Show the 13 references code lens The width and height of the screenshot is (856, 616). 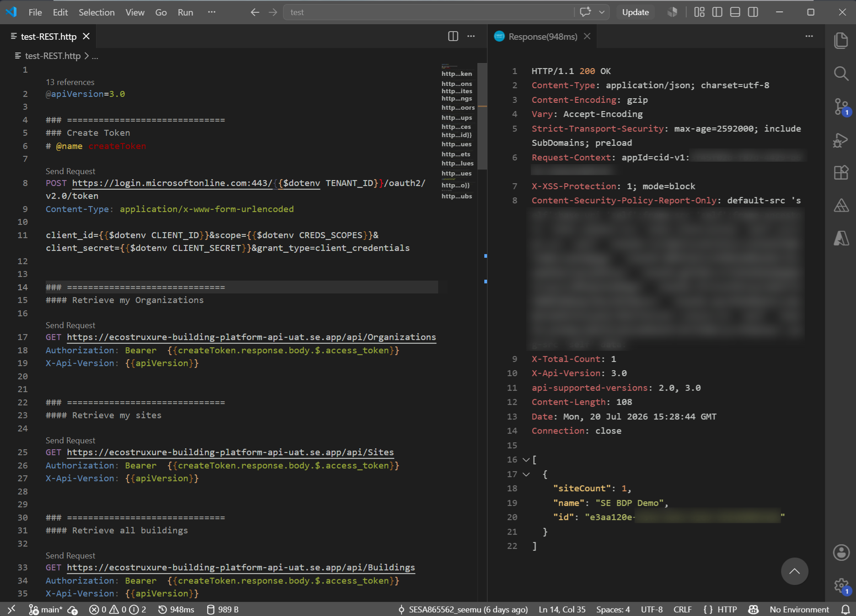70,82
